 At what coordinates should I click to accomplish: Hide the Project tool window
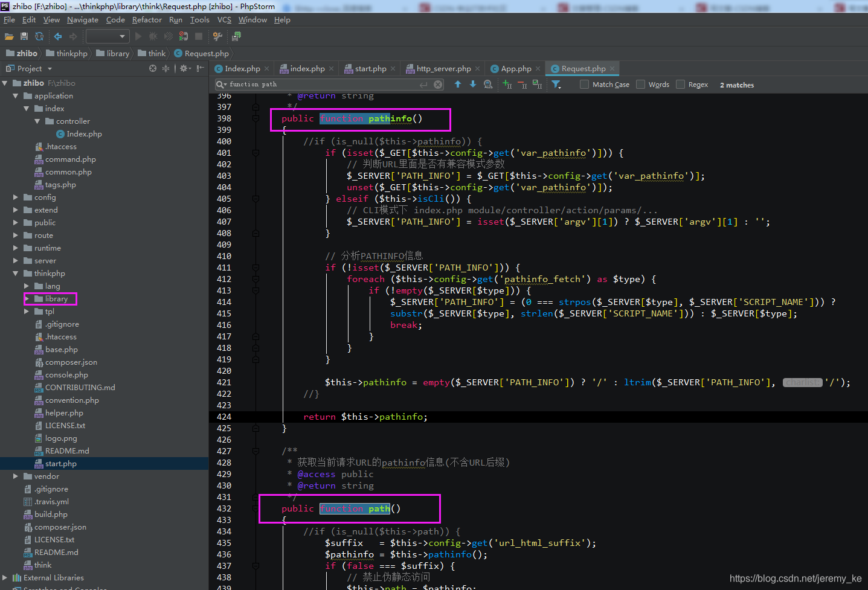(200, 69)
